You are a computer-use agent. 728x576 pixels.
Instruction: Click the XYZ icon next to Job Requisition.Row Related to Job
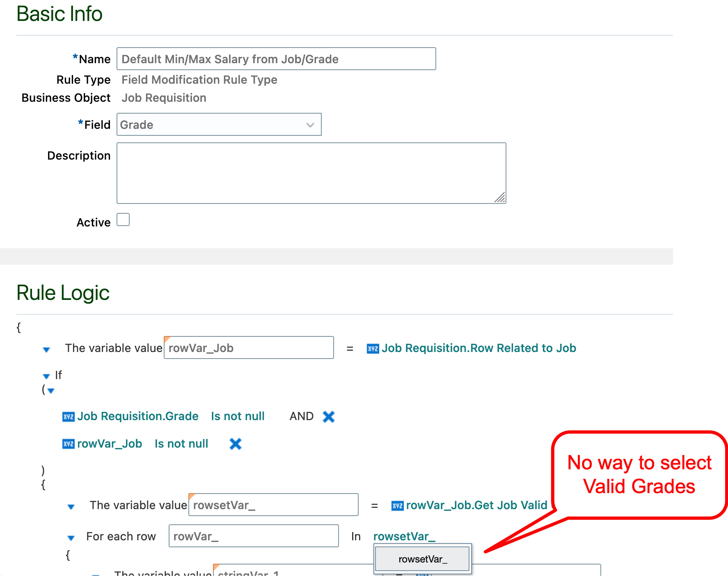(x=372, y=348)
